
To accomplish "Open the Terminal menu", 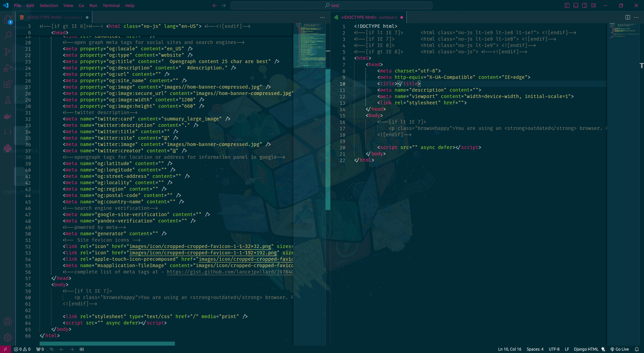I will point(111,5).
